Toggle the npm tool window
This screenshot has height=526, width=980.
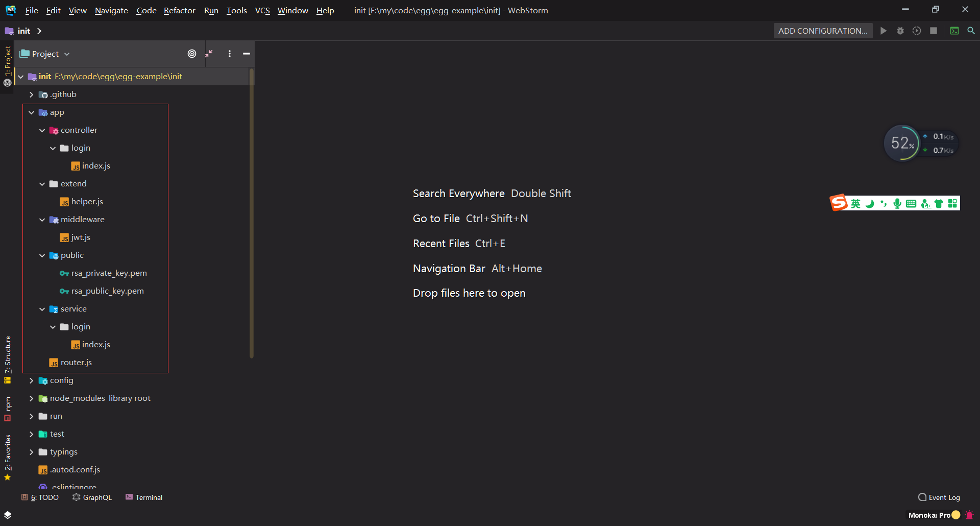(x=8, y=406)
